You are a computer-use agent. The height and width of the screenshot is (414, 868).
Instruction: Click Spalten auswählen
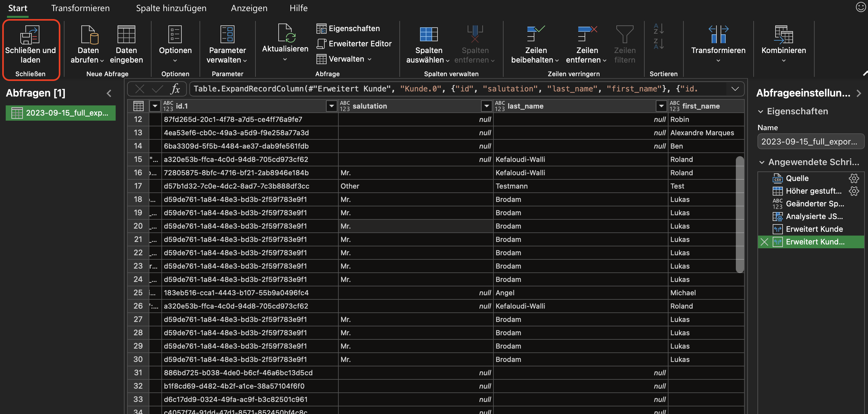428,44
